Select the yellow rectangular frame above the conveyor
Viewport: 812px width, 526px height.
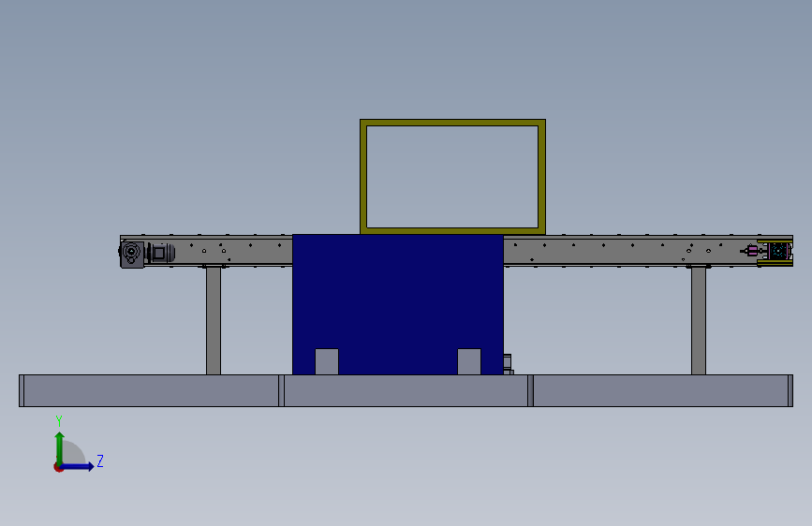tap(452, 123)
